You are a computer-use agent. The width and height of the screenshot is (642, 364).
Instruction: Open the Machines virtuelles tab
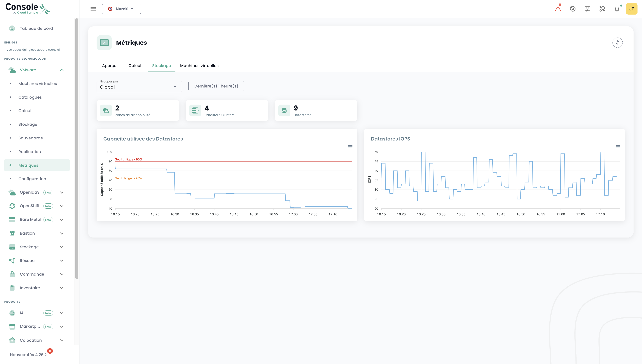point(199,66)
